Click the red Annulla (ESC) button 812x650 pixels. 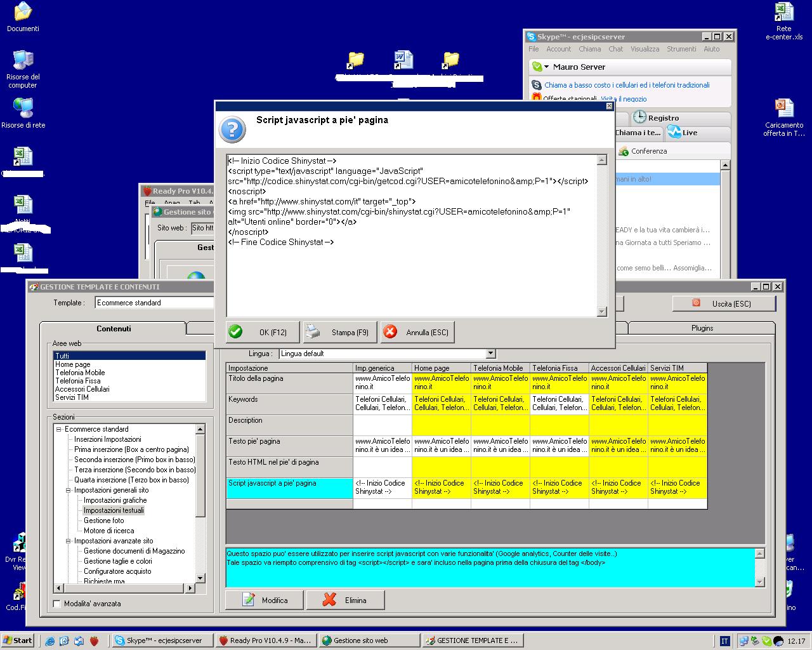click(417, 332)
